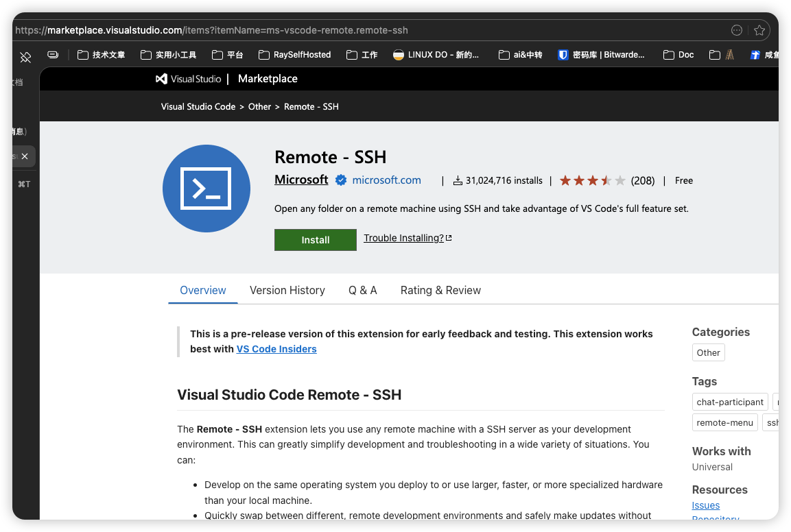Open the Rating & Review tab
This screenshot has width=791, height=532.
click(440, 291)
